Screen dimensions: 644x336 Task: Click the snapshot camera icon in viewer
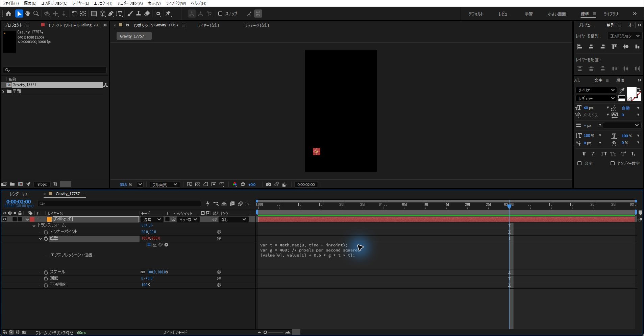[268, 184]
